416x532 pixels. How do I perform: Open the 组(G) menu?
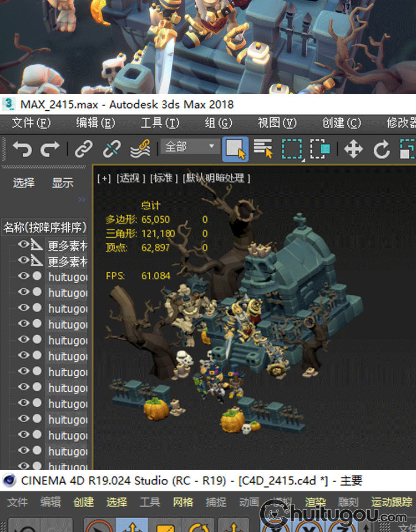click(219, 123)
